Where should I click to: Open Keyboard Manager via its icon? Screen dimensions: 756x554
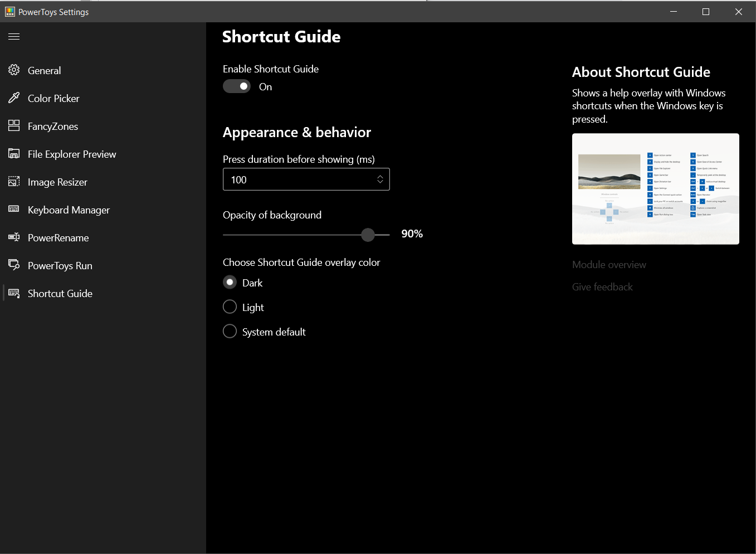[14, 210]
